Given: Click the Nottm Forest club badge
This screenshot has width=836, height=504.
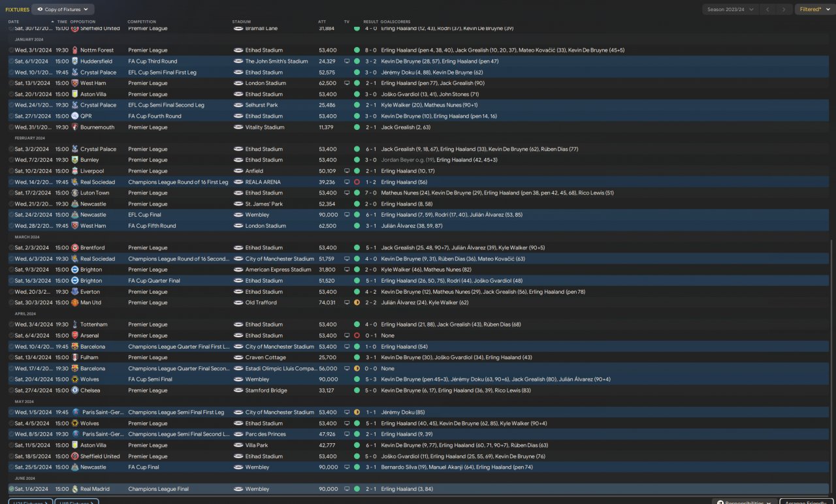Looking at the screenshot, I should coord(75,50).
